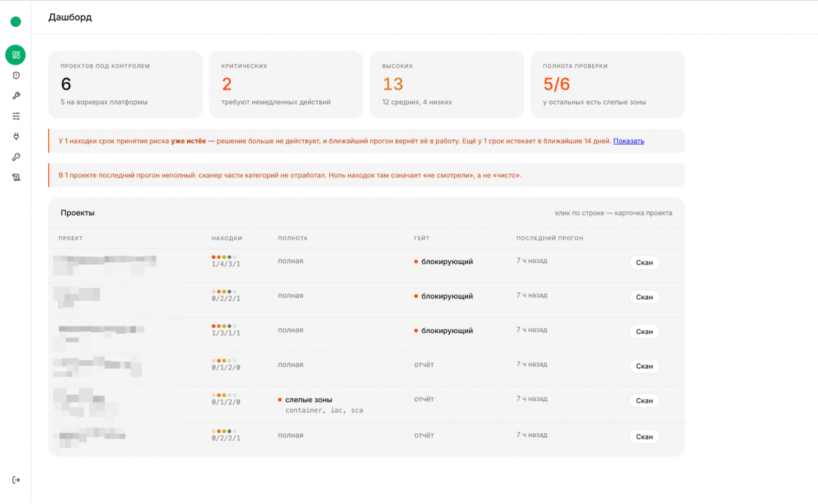818x504 pixels.
Task: Start Скан for blocking 0/2/2/1 project row
Action: coord(644,297)
